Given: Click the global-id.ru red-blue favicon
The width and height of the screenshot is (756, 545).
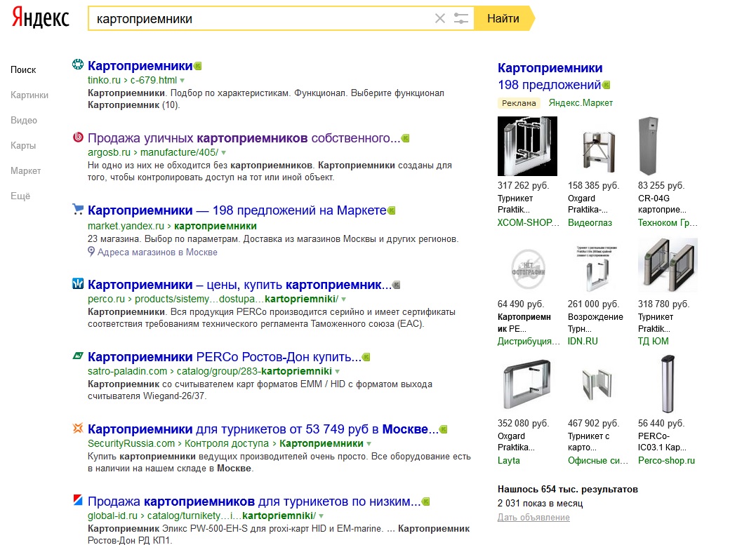Looking at the screenshot, I should point(78,499).
